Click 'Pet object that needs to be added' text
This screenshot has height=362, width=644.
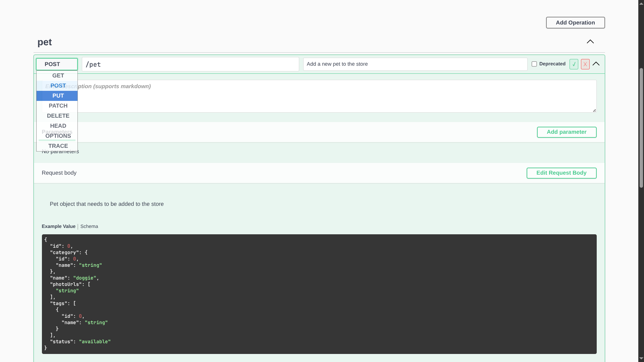click(x=107, y=204)
